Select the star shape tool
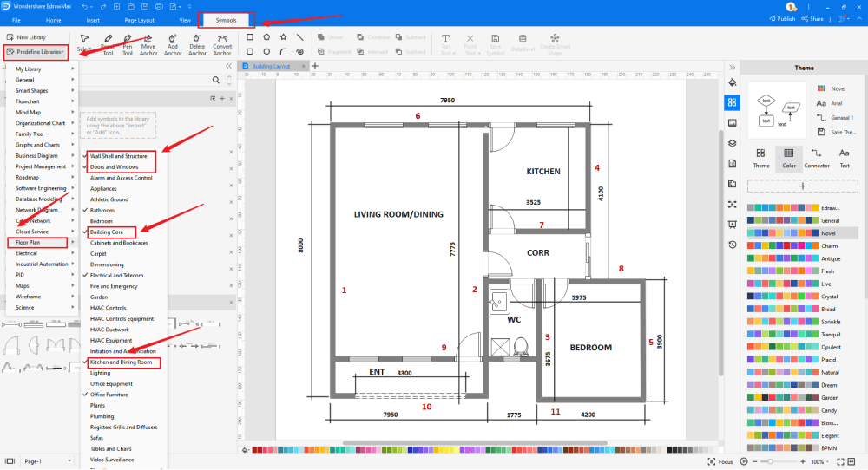868x470 pixels. pyautogui.click(x=284, y=37)
